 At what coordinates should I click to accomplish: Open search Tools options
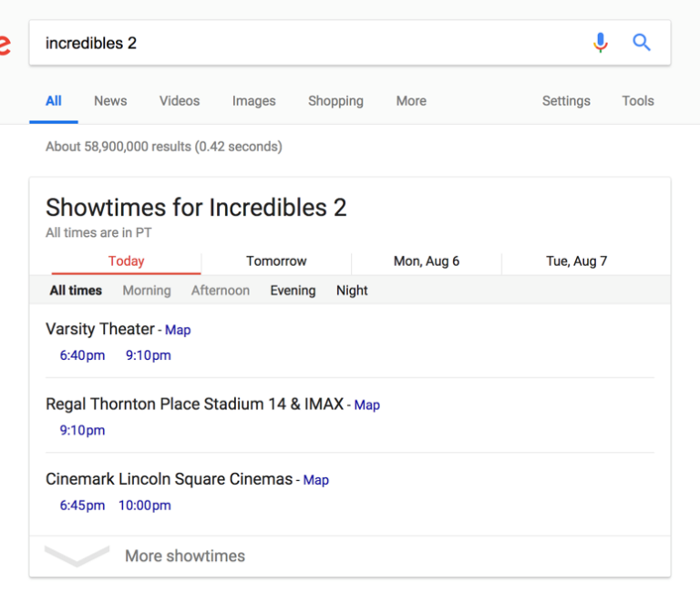tap(638, 101)
